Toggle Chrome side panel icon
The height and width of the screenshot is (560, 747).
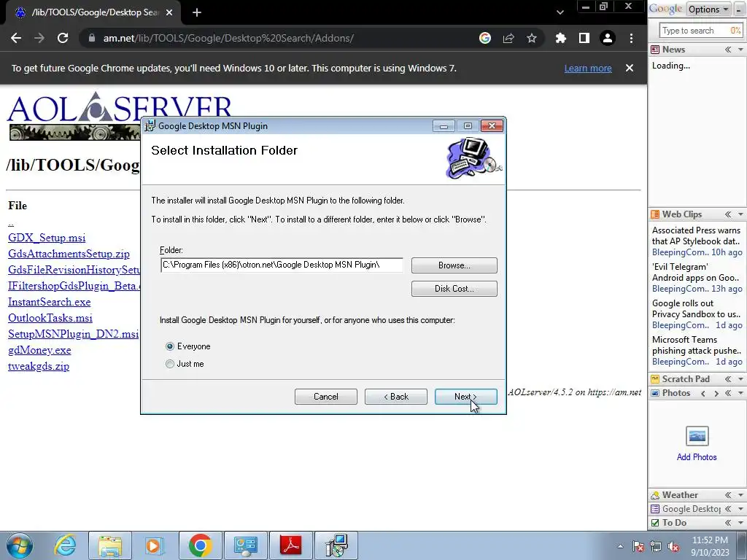tap(584, 38)
